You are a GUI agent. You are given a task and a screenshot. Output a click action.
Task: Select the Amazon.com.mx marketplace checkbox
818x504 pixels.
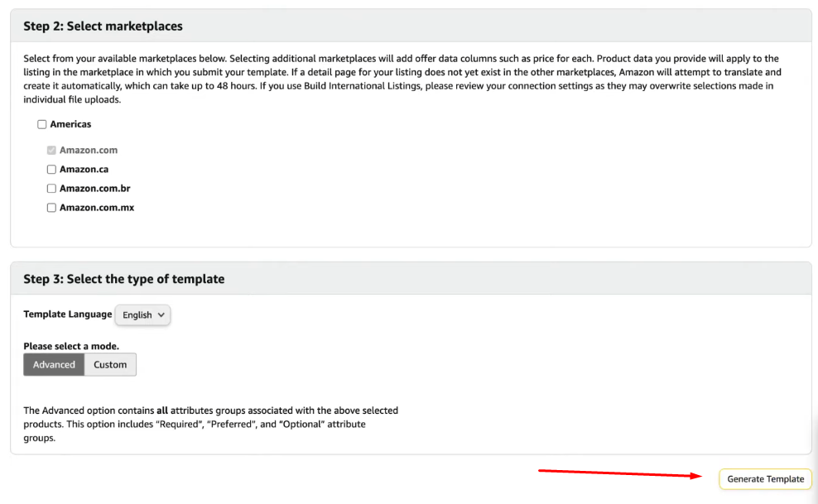(51, 208)
